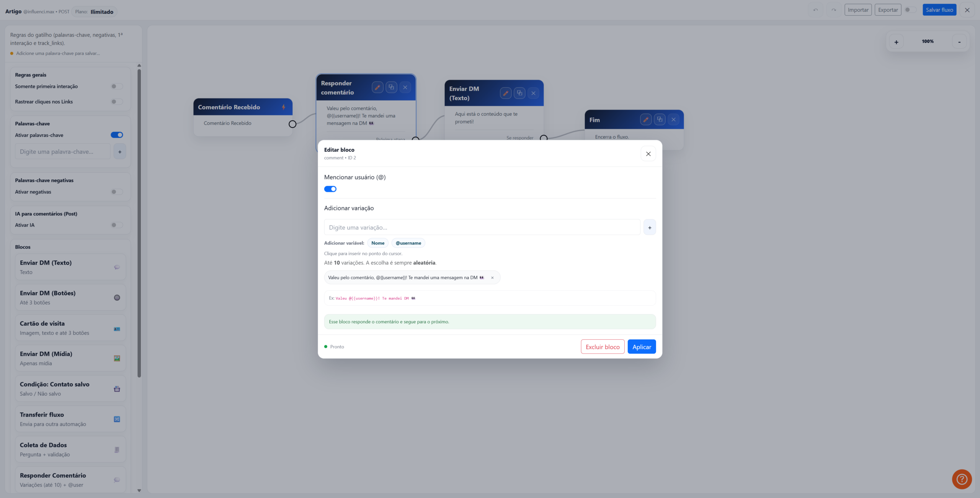Viewport: 980px width, 498px height.
Task: Click the undo arrow in top toolbar
Action: pos(815,10)
